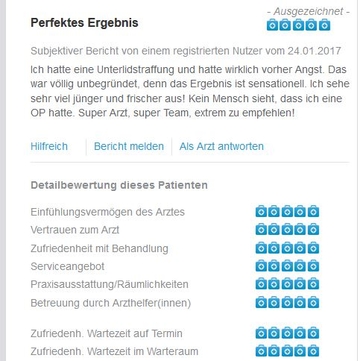Click the Hilfreich link

tap(49, 146)
